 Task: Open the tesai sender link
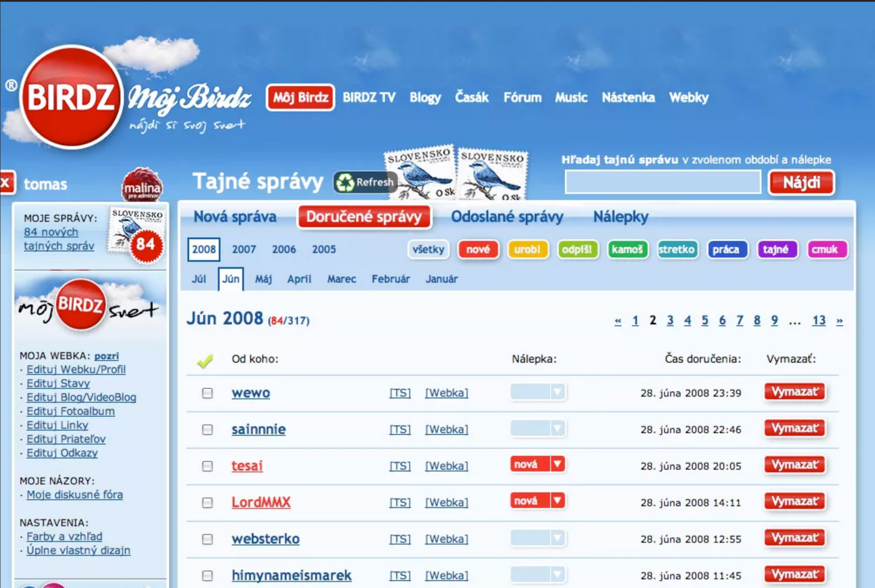tap(247, 466)
